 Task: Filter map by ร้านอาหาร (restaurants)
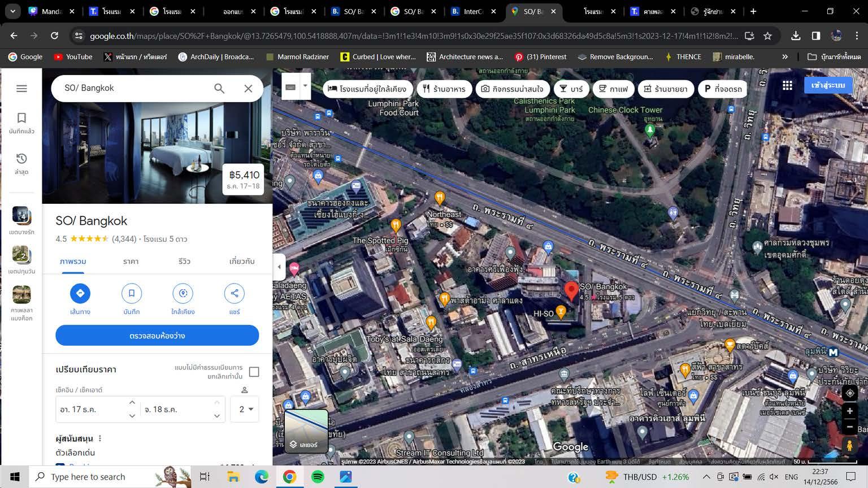(x=444, y=89)
